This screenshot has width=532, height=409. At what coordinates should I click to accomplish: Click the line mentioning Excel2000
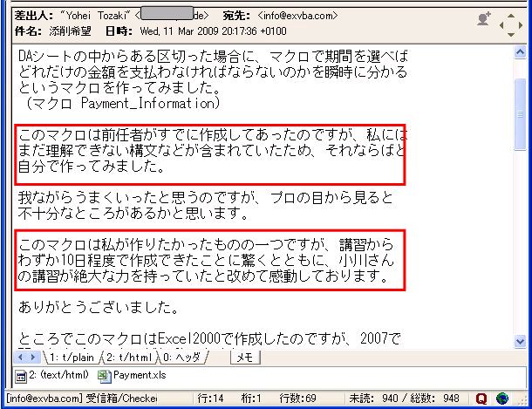point(209,338)
